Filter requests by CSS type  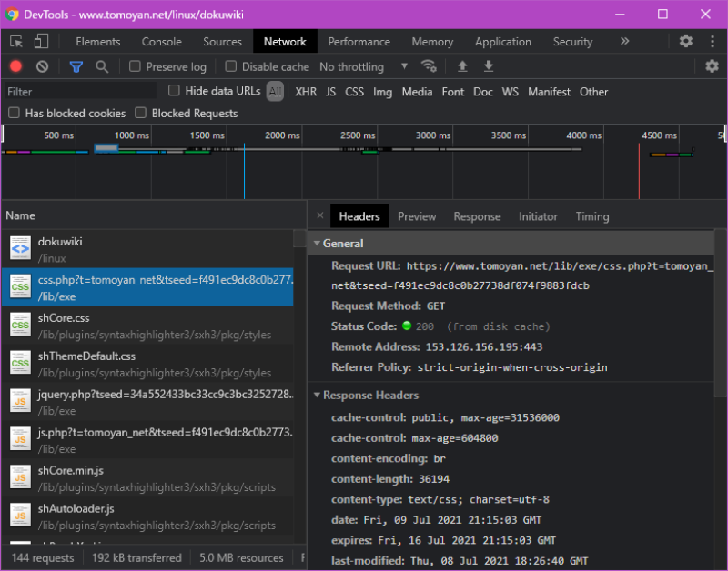point(354,92)
